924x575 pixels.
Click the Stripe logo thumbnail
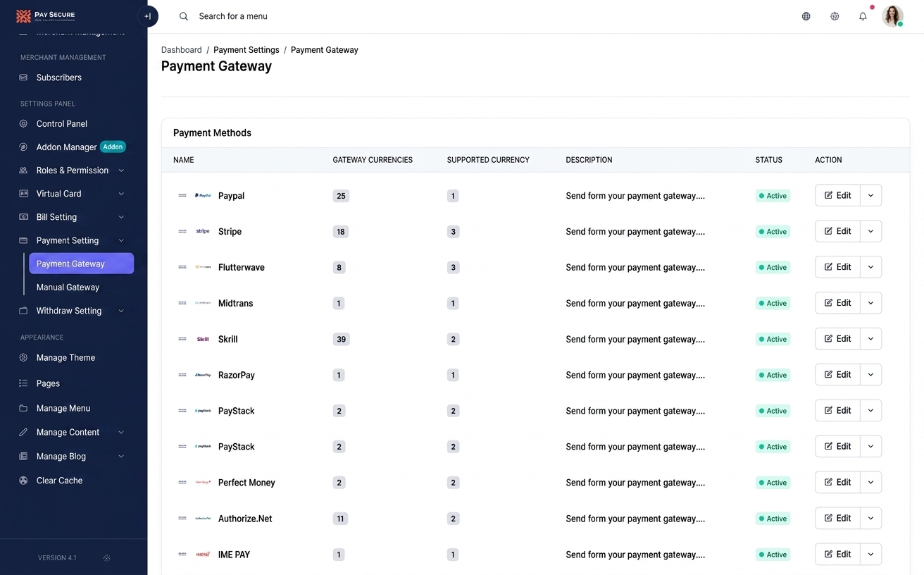203,231
